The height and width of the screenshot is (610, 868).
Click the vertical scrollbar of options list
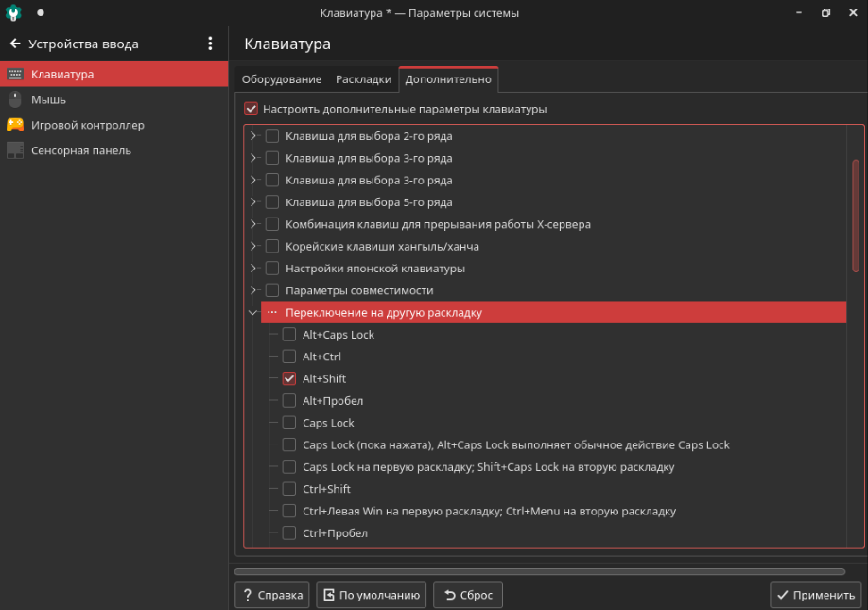click(856, 218)
